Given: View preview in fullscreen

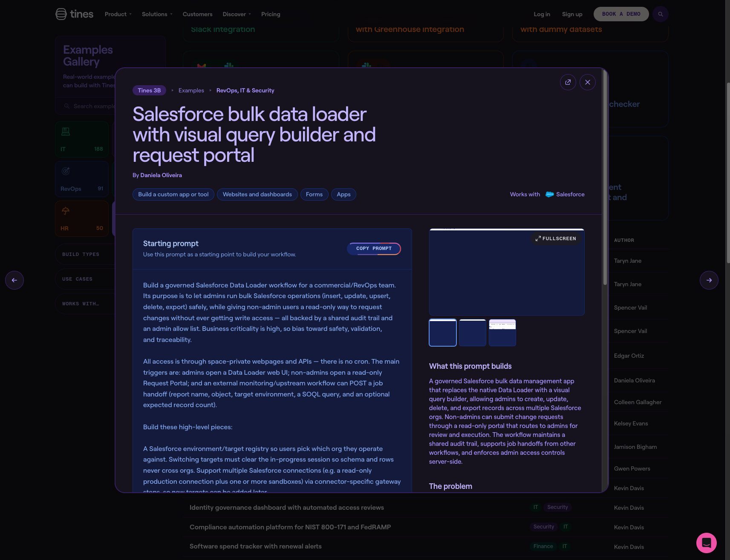Looking at the screenshot, I should point(556,239).
